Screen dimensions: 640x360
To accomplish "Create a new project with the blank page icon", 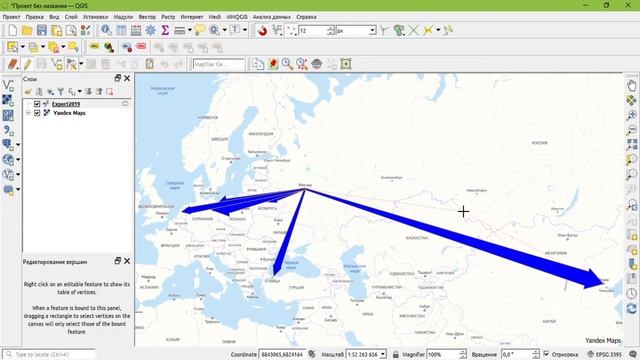I will pos(13,31).
